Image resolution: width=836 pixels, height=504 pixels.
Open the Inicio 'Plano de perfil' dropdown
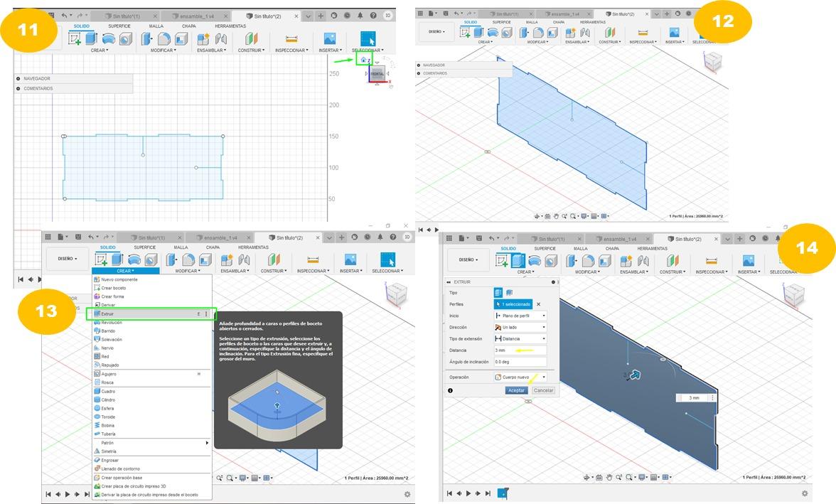click(520, 316)
